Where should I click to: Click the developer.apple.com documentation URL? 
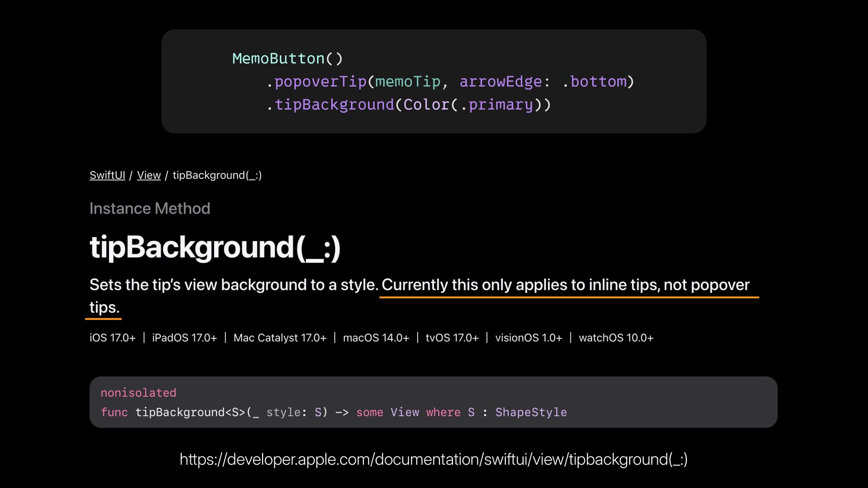tap(434, 460)
